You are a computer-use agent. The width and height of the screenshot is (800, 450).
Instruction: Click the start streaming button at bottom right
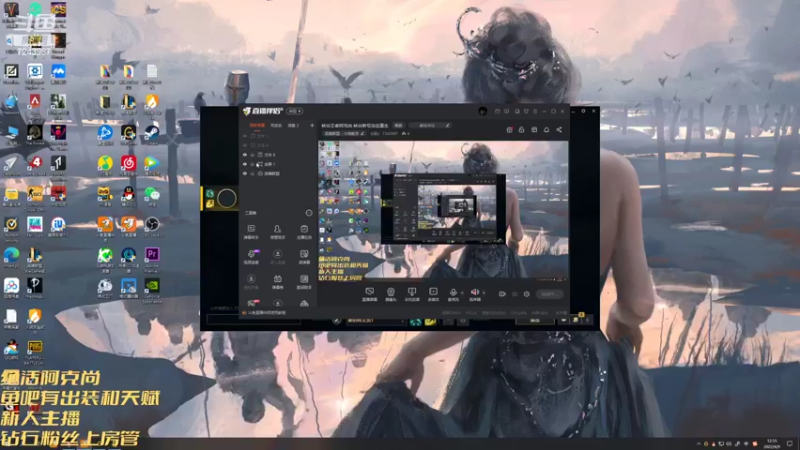point(549,294)
